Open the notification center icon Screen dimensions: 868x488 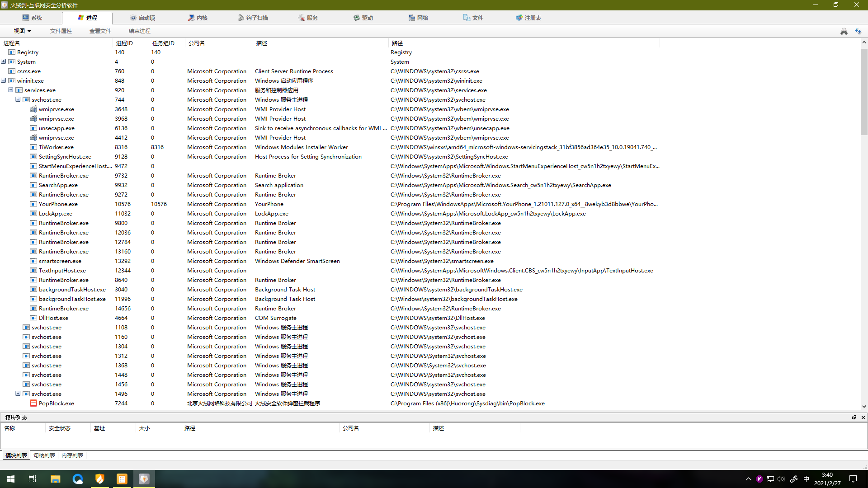(853, 479)
